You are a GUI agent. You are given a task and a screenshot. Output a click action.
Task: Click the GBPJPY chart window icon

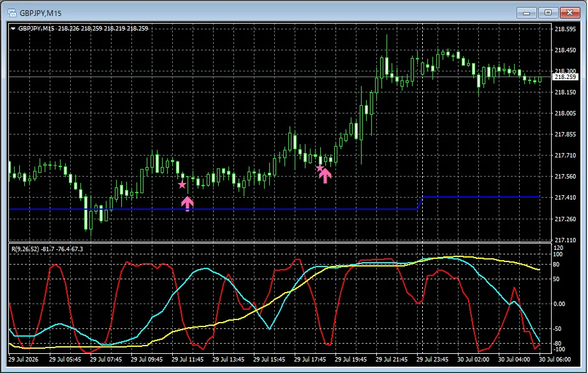click(12, 13)
